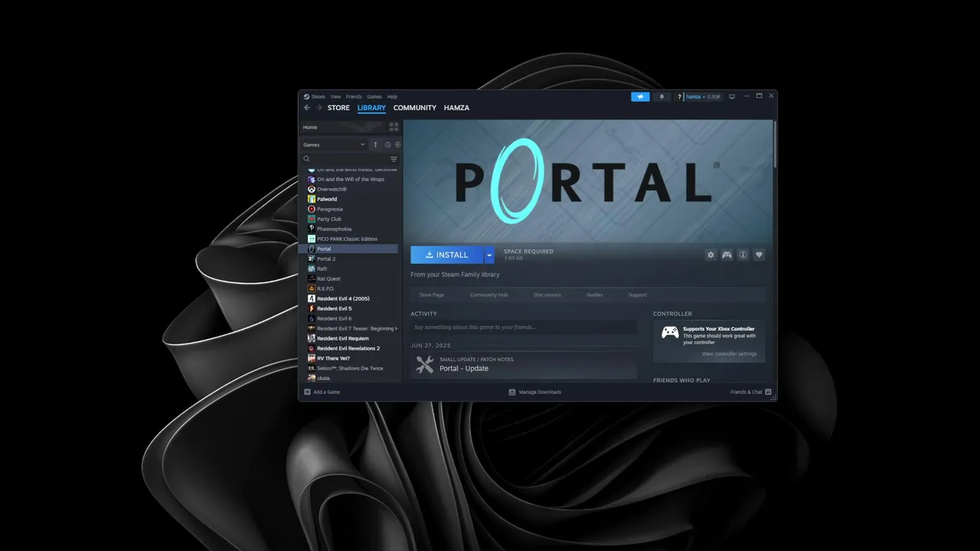Select RV There Yet? in library
The width and height of the screenshot is (980, 551).
(333, 358)
